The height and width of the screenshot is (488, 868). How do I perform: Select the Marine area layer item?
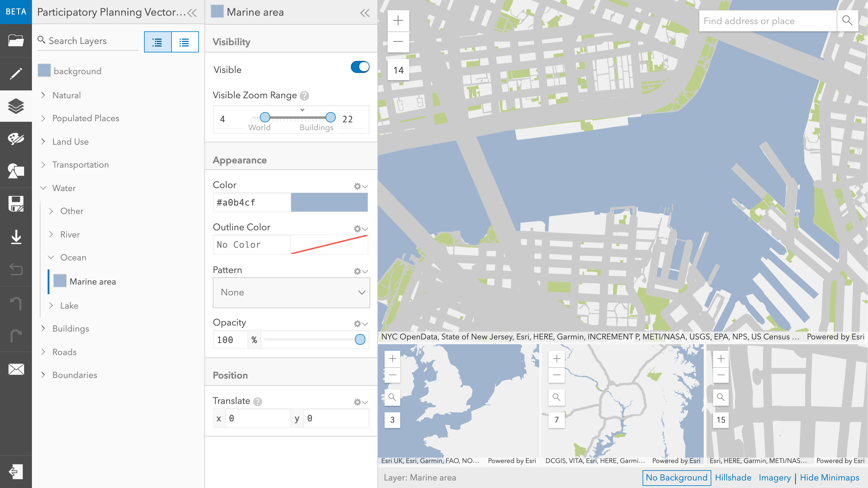(92, 282)
